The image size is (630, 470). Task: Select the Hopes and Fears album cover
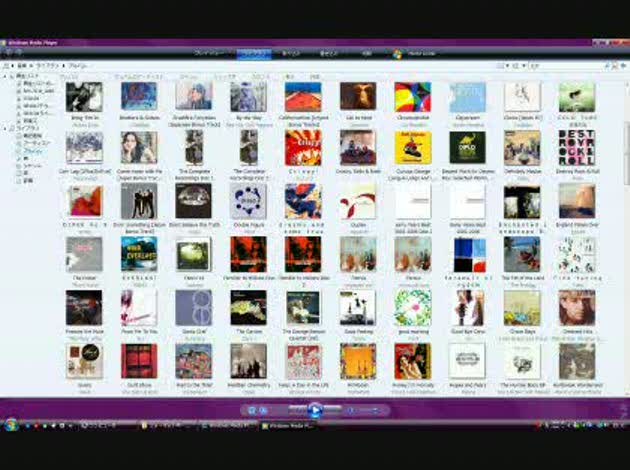coord(467,361)
